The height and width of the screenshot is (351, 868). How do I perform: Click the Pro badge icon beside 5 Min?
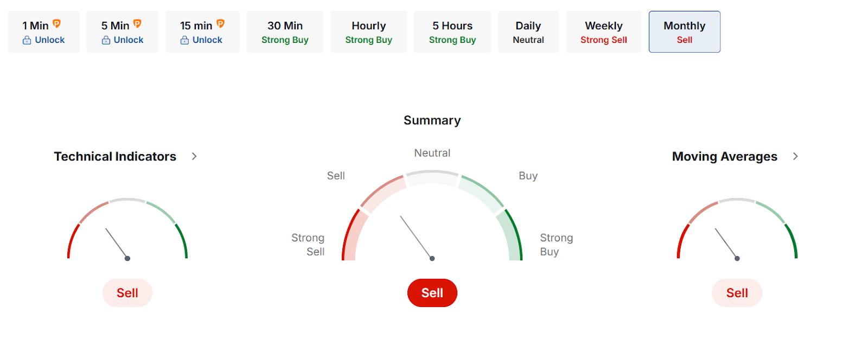pos(137,24)
